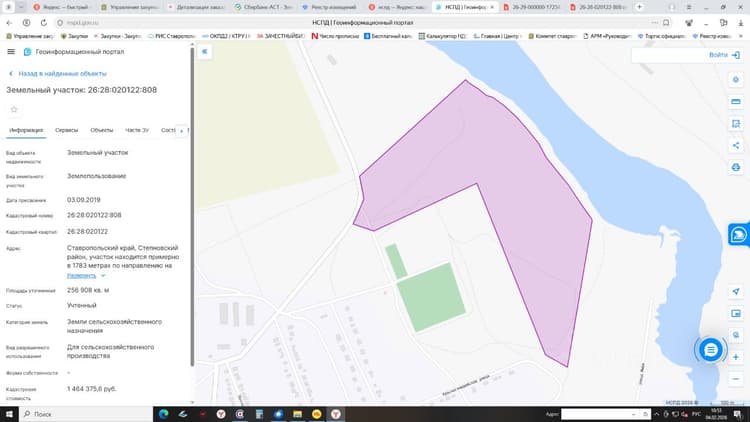Open the map settings gear tool
The image size is (750, 422).
click(x=736, y=80)
